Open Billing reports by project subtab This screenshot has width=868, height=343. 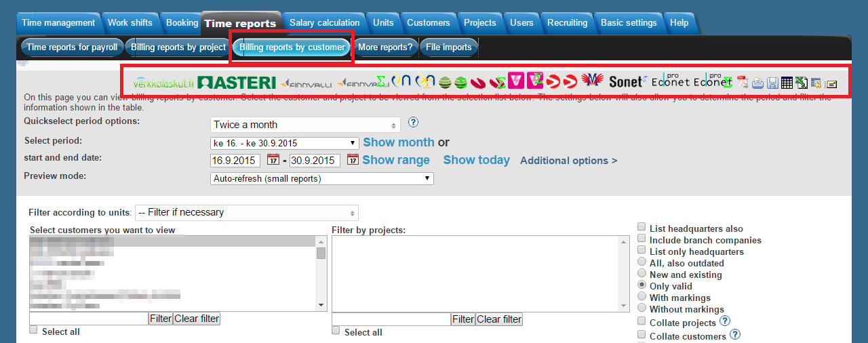[178, 47]
